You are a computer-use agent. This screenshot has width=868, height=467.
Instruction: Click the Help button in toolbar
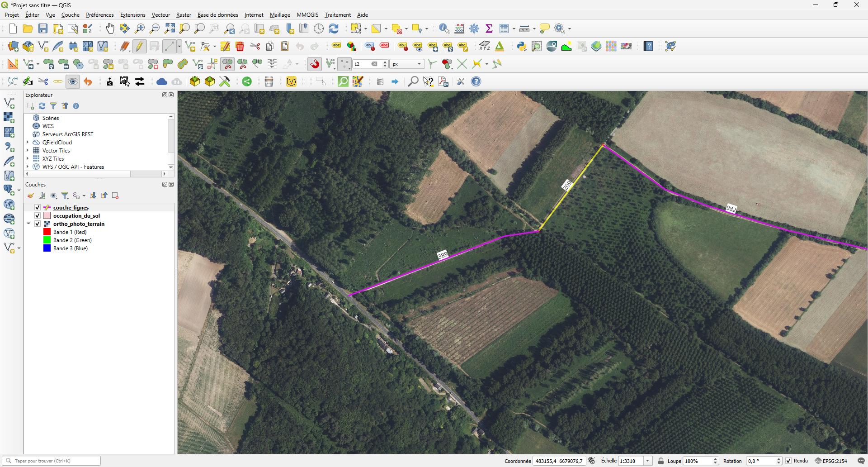pyautogui.click(x=648, y=46)
